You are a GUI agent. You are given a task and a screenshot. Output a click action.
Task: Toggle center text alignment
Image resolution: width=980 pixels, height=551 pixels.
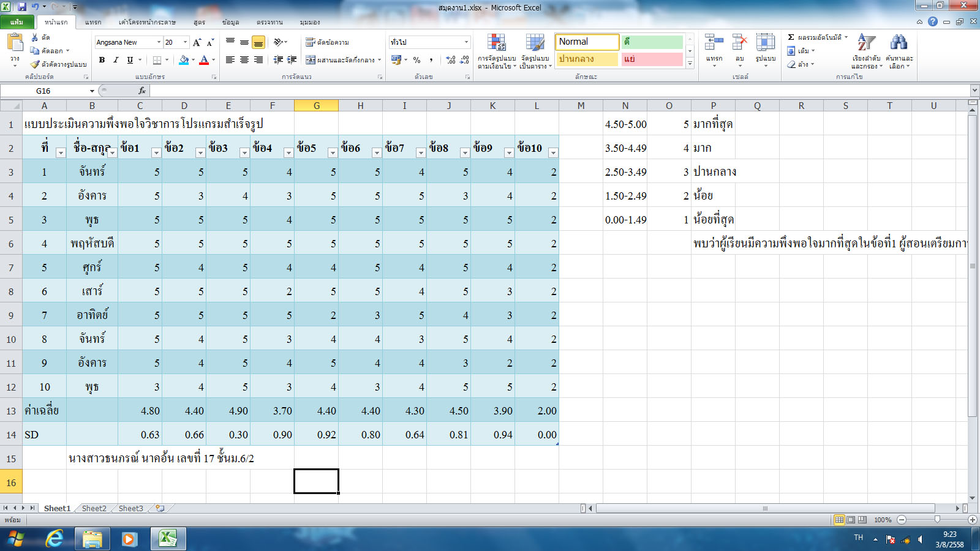click(243, 60)
